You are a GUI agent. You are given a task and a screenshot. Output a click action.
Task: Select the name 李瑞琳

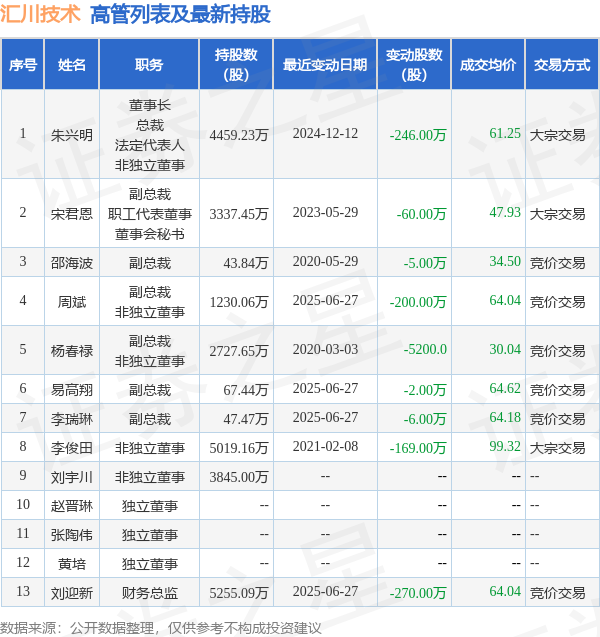click(x=71, y=419)
